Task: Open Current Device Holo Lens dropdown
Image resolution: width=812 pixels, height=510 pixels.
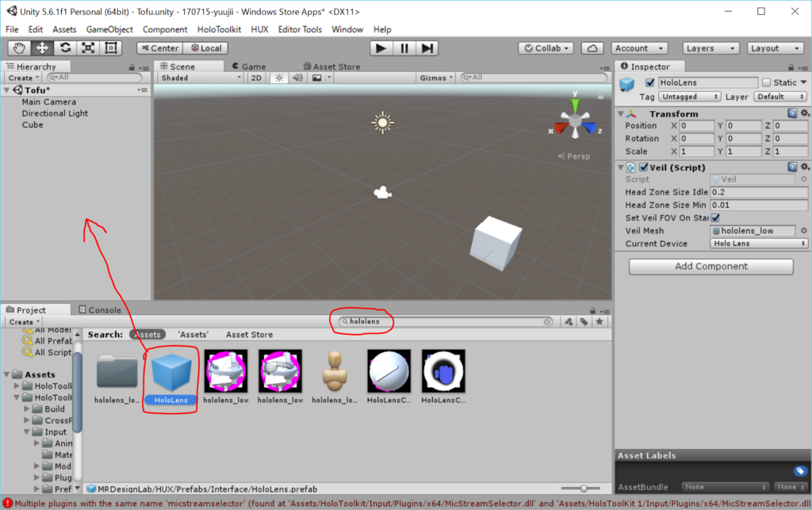Action: coord(759,243)
